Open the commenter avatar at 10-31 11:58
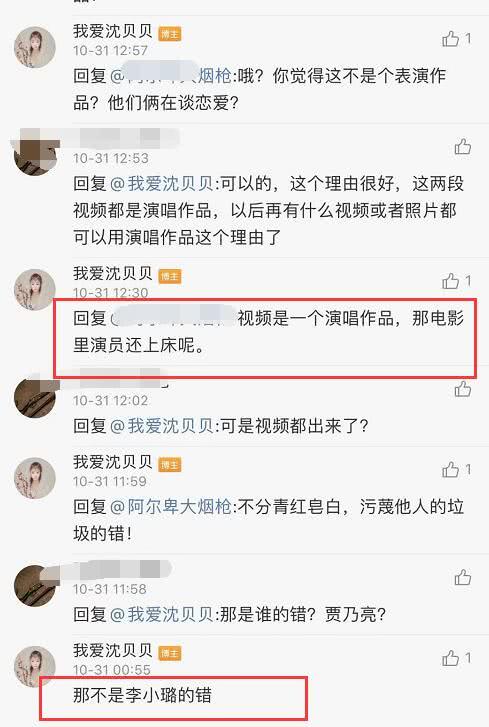Screen dimensions: 489x727 [35, 586]
